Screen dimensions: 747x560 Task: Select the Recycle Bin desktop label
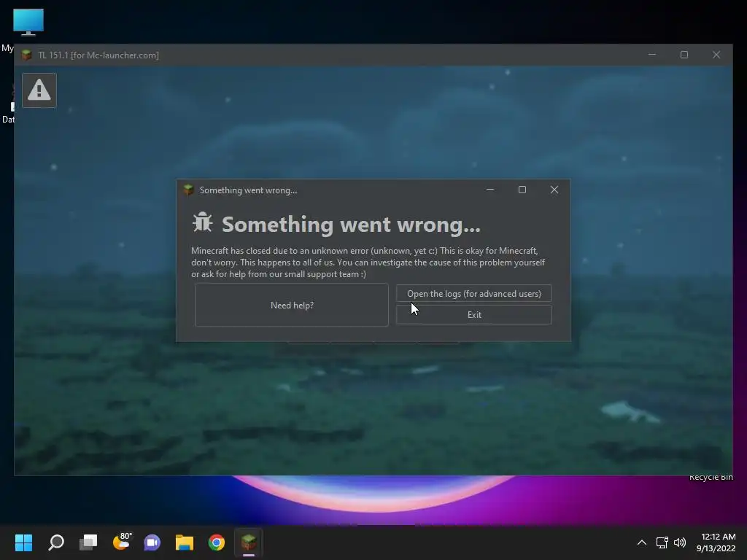711,477
